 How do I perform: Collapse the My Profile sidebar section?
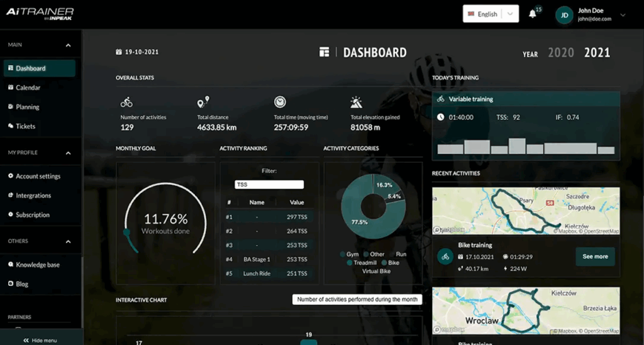(x=68, y=153)
